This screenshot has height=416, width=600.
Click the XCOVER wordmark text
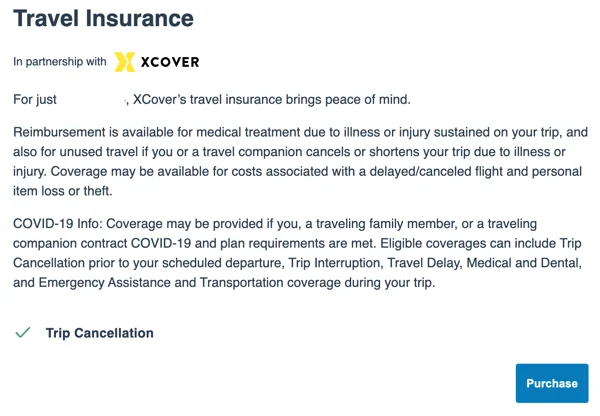[x=170, y=62]
